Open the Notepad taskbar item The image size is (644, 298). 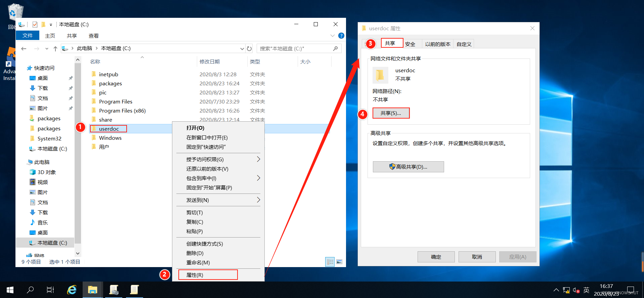[134, 290]
